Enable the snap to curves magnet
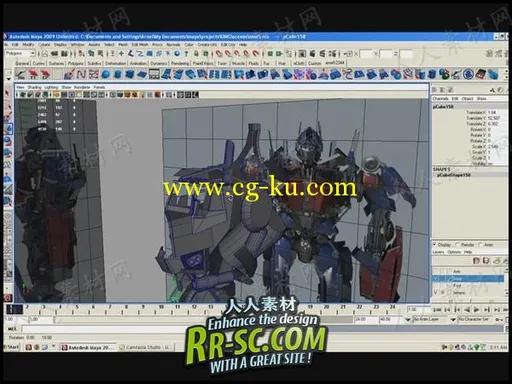Image resolution: width=512 pixels, height=384 pixels. point(228,53)
